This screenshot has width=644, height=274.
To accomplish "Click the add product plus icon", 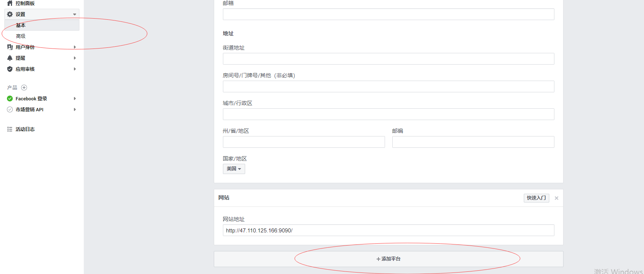I will pyautogui.click(x=24, y=88).
